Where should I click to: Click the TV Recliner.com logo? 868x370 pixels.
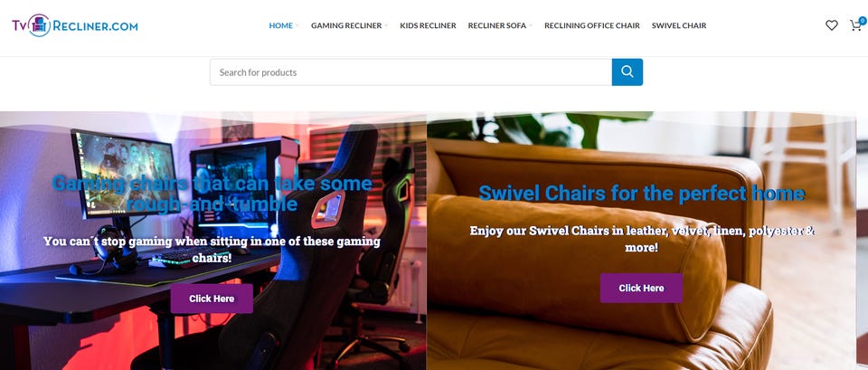click(75, 25)
